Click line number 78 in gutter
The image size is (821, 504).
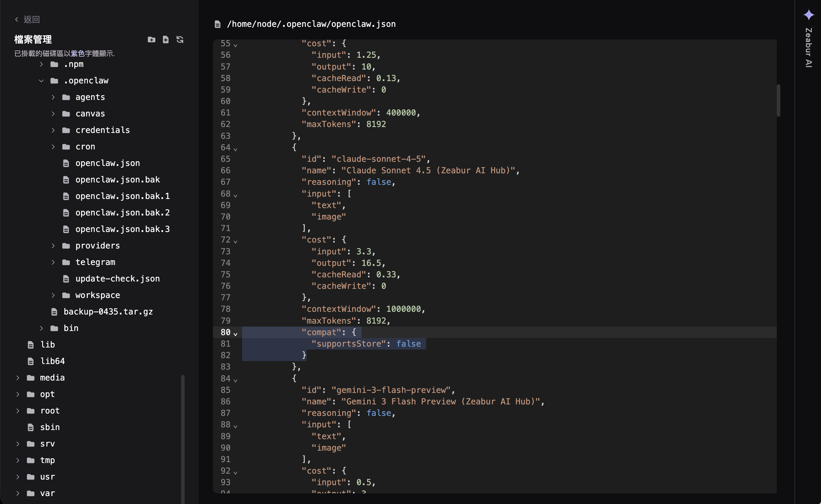pyautogui.click(x=225, y=309)
